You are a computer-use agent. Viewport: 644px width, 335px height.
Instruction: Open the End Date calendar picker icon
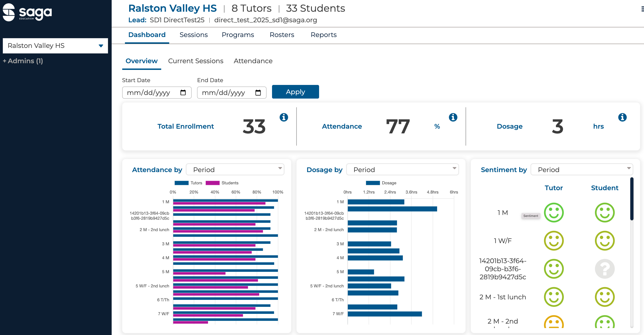(258, 92)
